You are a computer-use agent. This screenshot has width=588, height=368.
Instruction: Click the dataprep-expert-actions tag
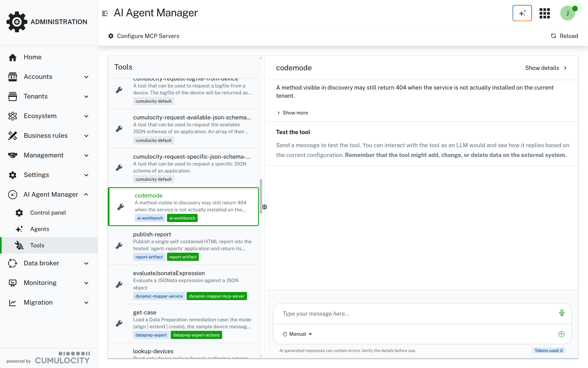click(196, 335)
